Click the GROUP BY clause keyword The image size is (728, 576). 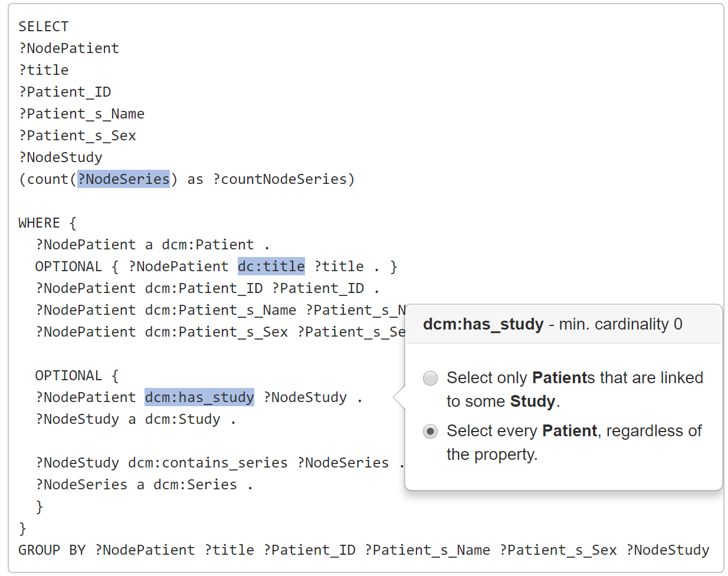pos(52,550)
